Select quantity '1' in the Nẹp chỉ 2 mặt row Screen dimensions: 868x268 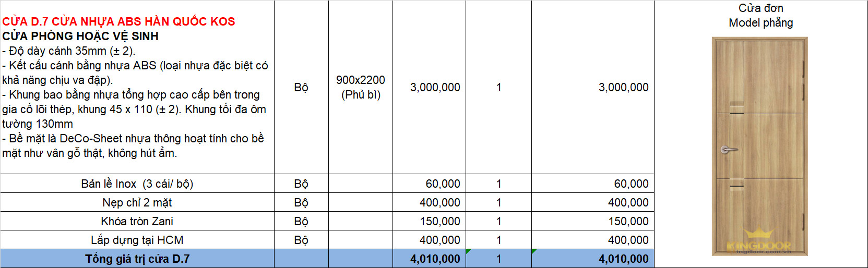(498, 202)
